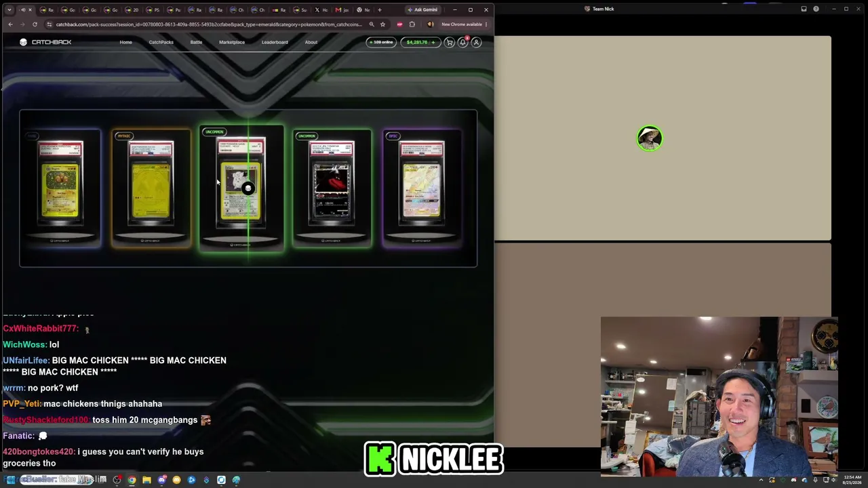Open the New Chrome available menu
This screenshot has width=868, height=488.
[464, 24]
